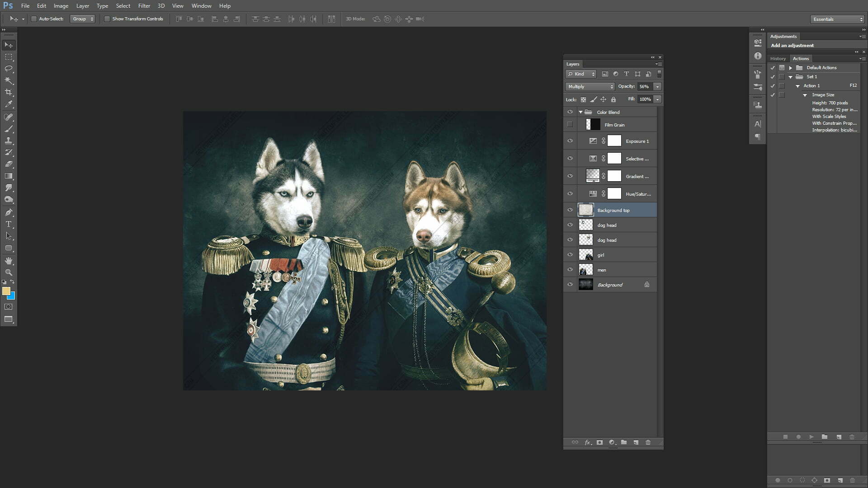Select the Lasso tool
868x488 pixels.
click(x=9, y=69)
